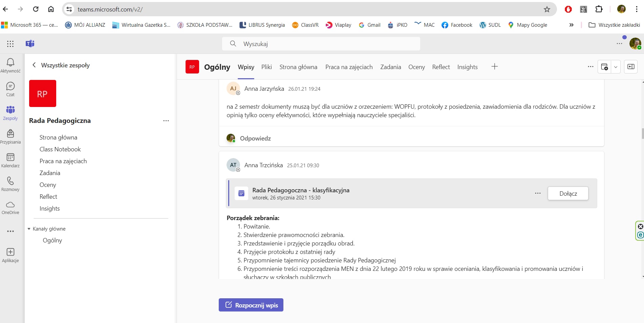Viewport: 644px width, 323px height.
Task: Click the Wyszukaj search field
Action: click(x=321, y=44)
